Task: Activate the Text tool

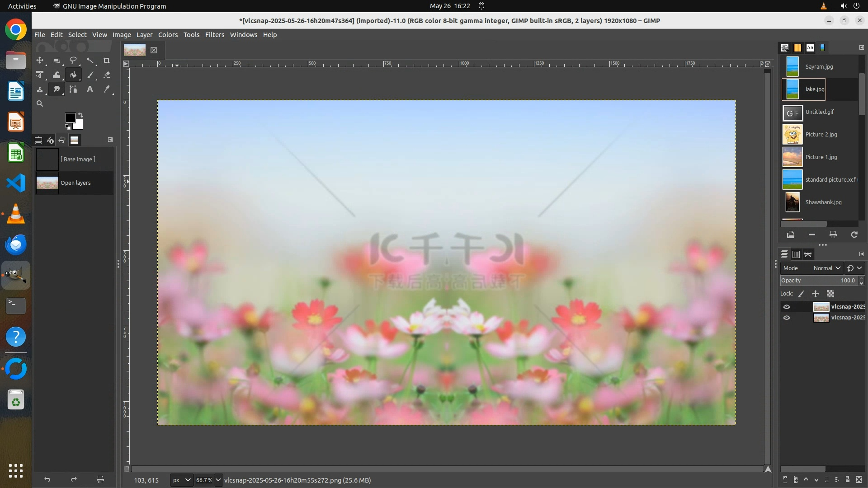Action: pos(90,89)
